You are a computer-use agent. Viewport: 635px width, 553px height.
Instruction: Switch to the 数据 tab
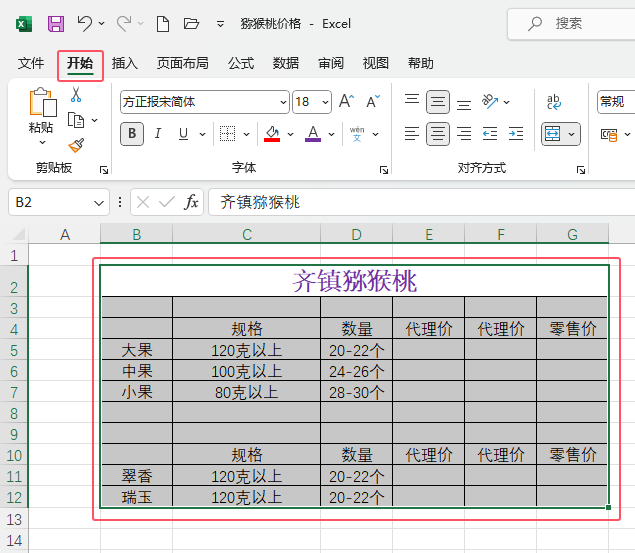pyautogui.click(x=286, y=63)
